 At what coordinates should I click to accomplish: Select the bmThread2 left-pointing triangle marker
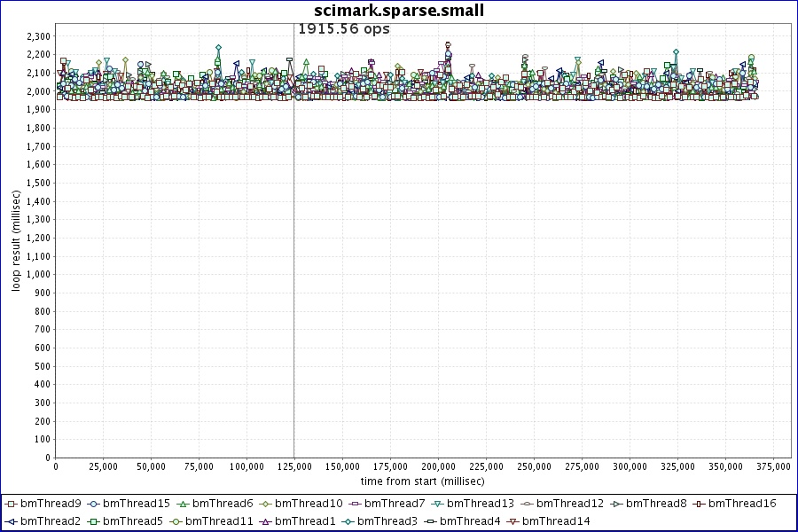coord(12,521)
